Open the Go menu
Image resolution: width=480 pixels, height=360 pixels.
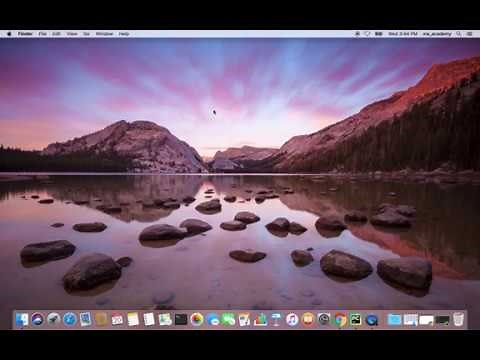click(86, 34)
